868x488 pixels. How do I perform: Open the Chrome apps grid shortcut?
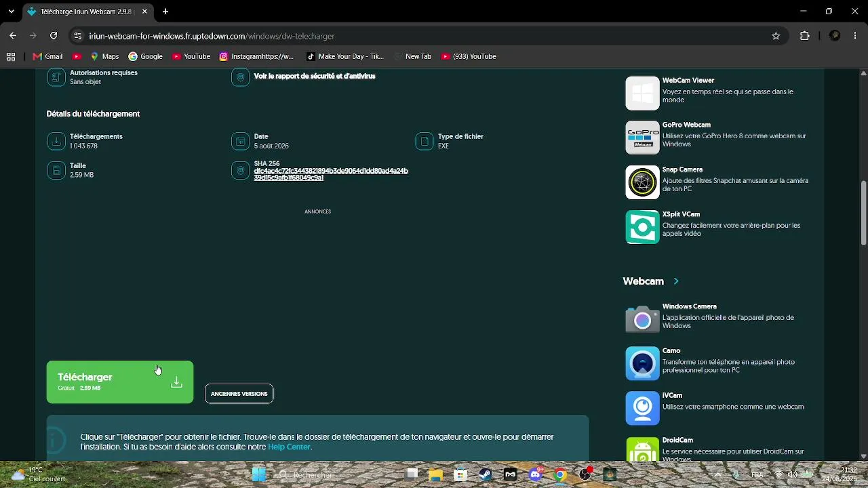point(11,56)
